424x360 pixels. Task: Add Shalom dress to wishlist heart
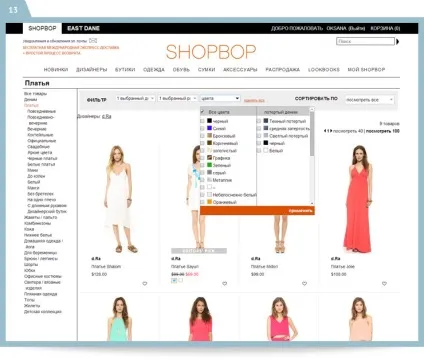point(145,284)
